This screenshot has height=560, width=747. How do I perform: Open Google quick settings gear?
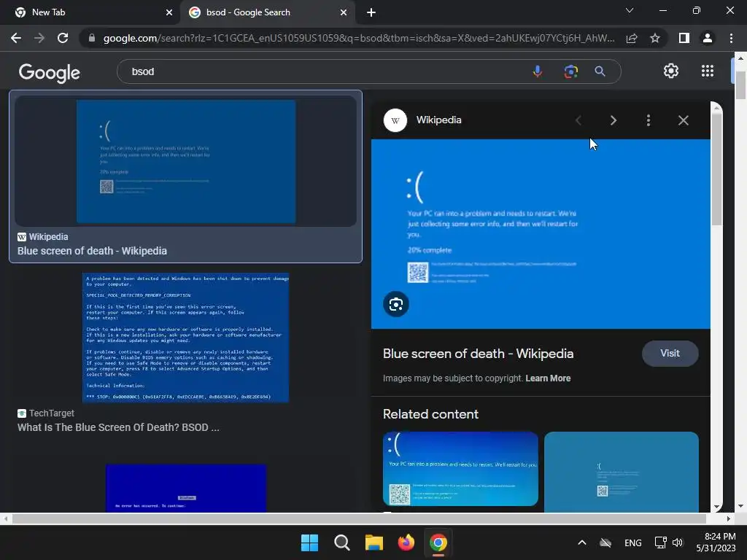tap(671, 71)
